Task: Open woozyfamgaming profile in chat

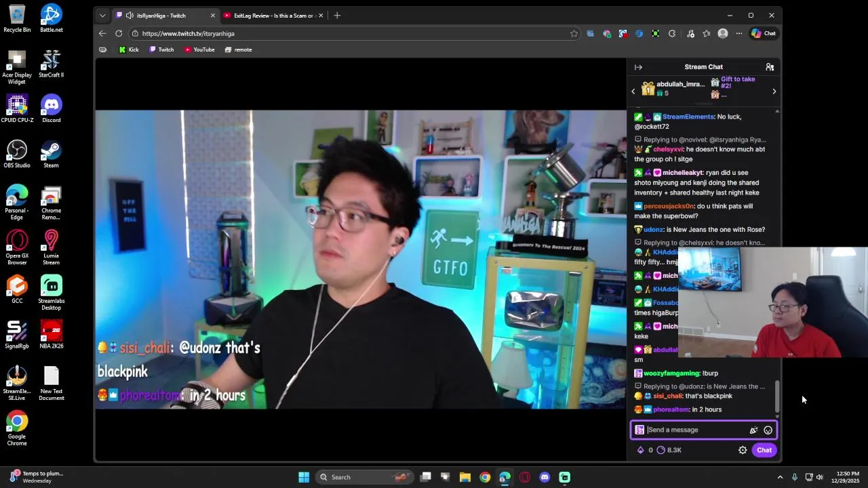Action: (x=671, y=373)
